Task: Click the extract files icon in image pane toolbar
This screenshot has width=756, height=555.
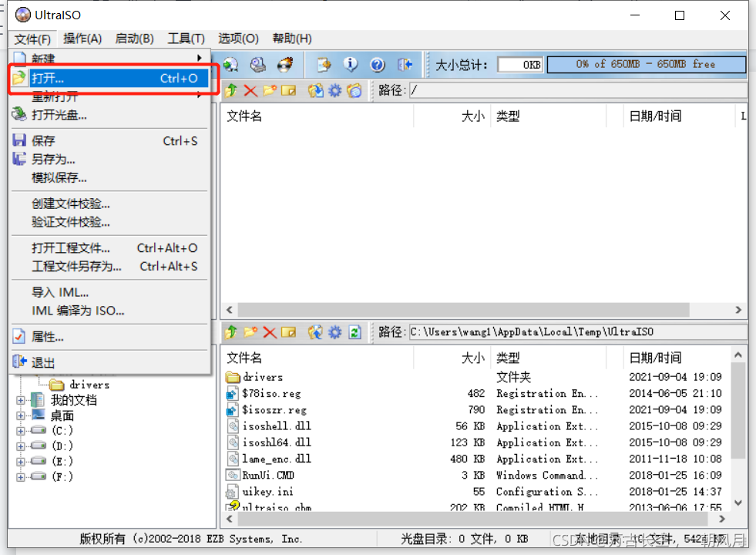Action: tap(315, 90)
